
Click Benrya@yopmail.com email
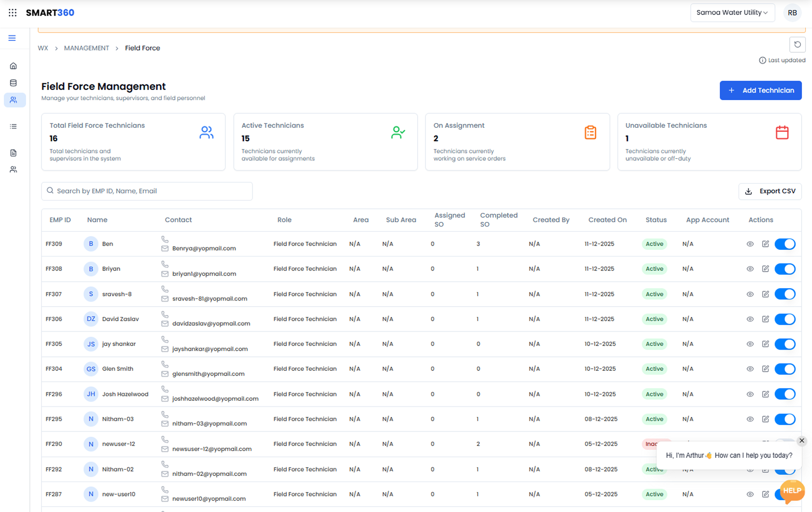pyautogui.click(x=204, y=248)
